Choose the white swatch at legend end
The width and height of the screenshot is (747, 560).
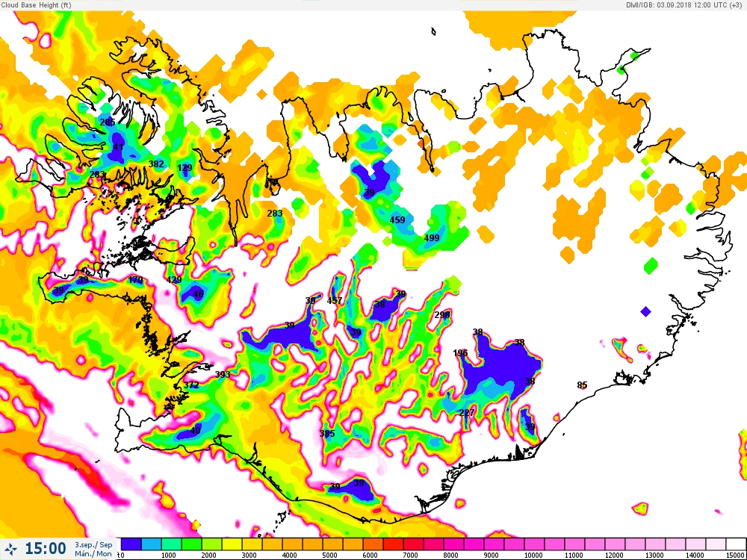point(737,544)
